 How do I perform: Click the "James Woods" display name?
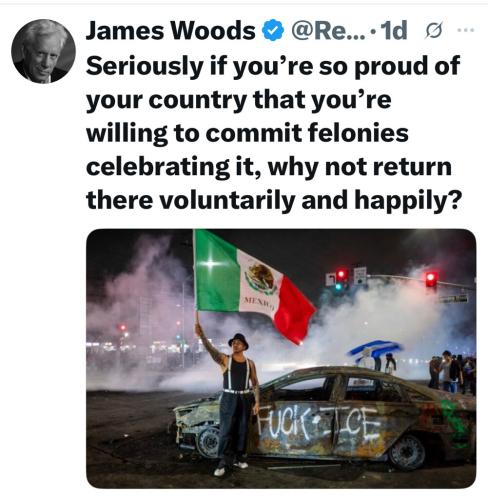171,30
